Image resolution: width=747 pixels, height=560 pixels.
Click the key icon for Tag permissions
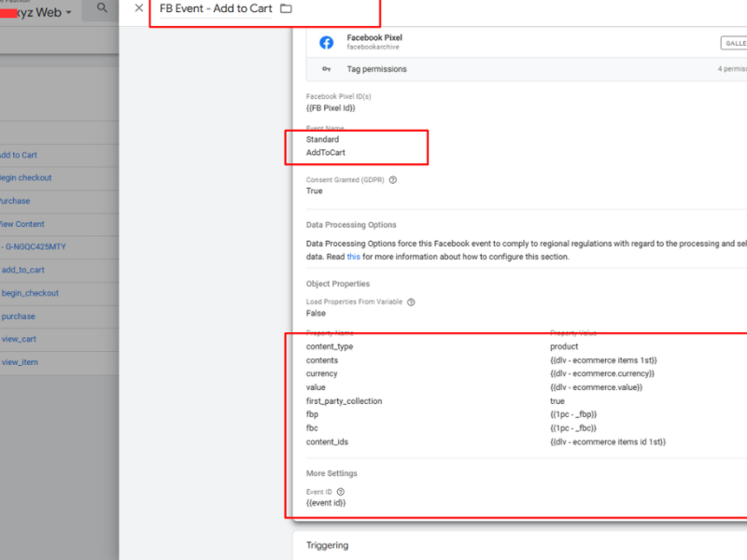326,69
